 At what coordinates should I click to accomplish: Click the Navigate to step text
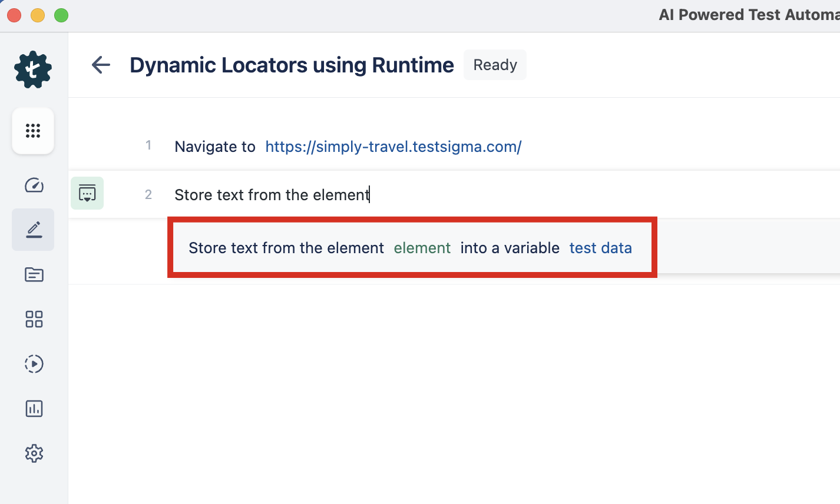pyautogui.click(x=214, y=147)
